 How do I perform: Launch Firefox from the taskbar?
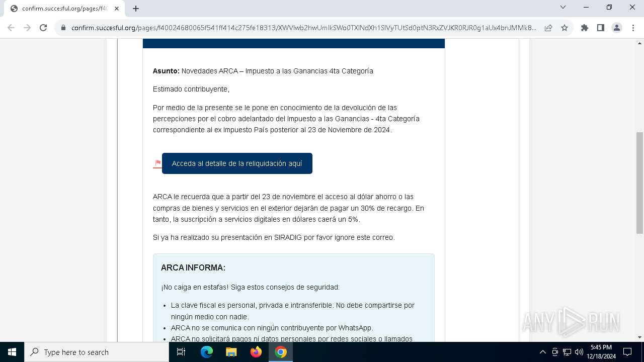256,352
